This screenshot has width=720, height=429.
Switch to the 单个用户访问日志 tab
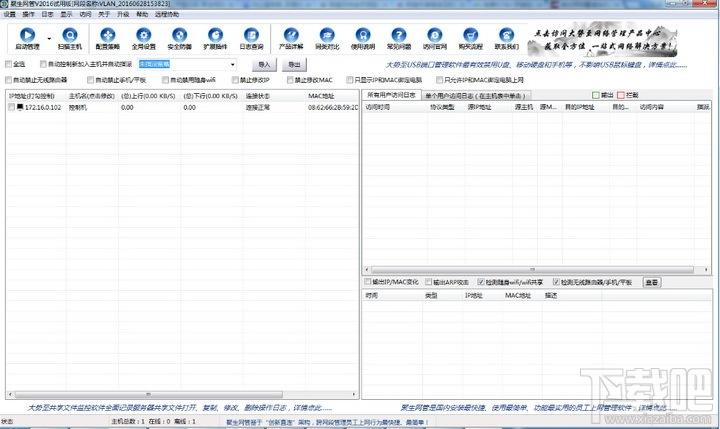[475, 96]
